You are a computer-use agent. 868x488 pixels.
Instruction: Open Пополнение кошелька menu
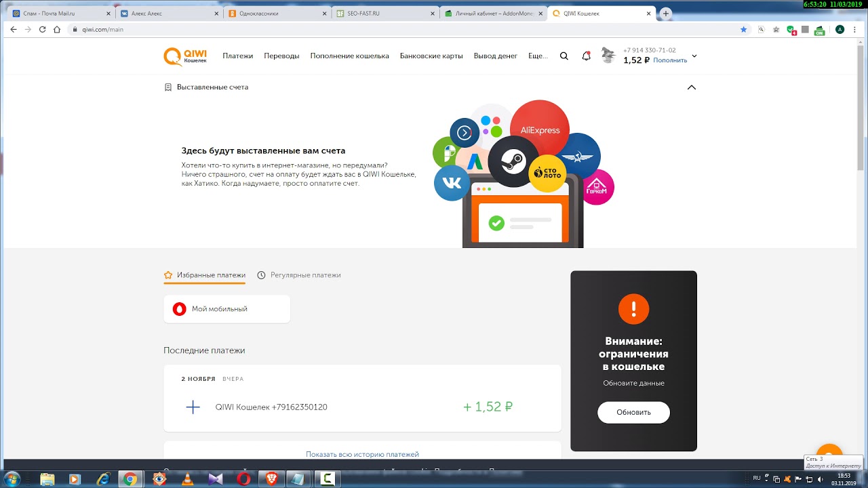click(x=350, y=56)
